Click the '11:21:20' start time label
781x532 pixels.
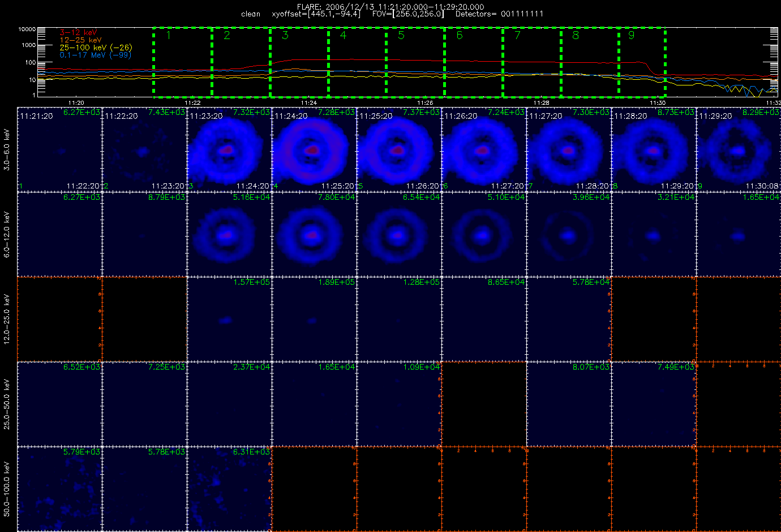(36, 116)
